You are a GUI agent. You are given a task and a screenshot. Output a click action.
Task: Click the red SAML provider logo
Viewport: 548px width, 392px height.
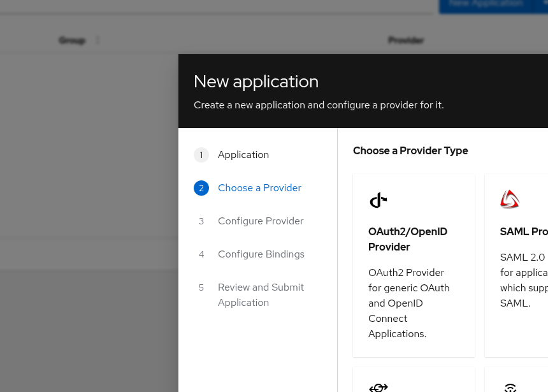pos(510,200)
